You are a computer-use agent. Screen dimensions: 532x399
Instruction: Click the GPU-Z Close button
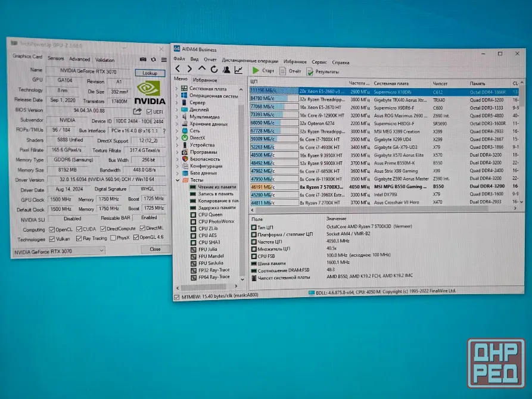[155, 249]
